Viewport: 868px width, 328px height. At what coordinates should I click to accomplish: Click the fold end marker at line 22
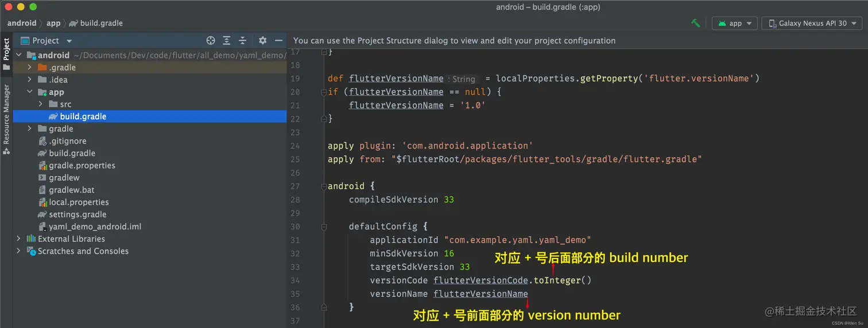pos(323,119)
